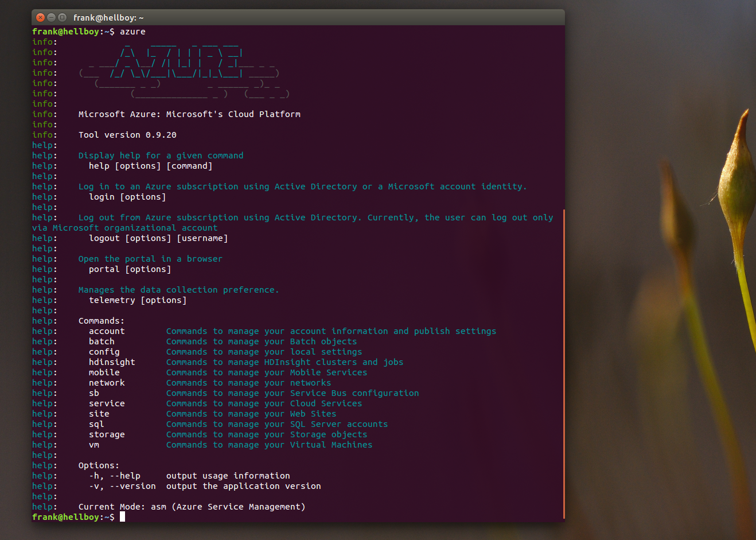
Task: Click the 'config' command name
Action: (104, 352)
